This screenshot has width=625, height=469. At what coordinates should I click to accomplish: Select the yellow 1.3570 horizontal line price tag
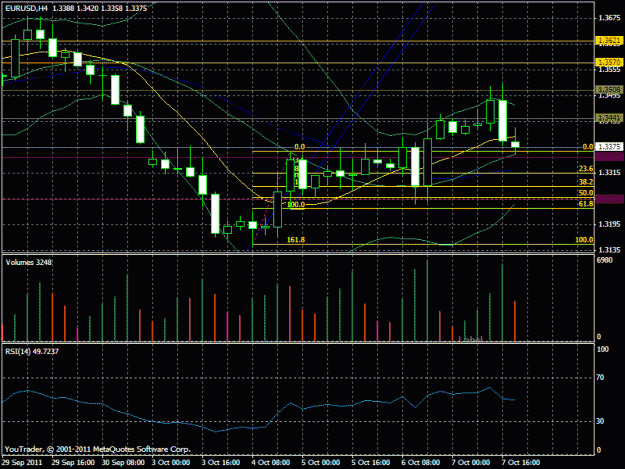(609, 63)
